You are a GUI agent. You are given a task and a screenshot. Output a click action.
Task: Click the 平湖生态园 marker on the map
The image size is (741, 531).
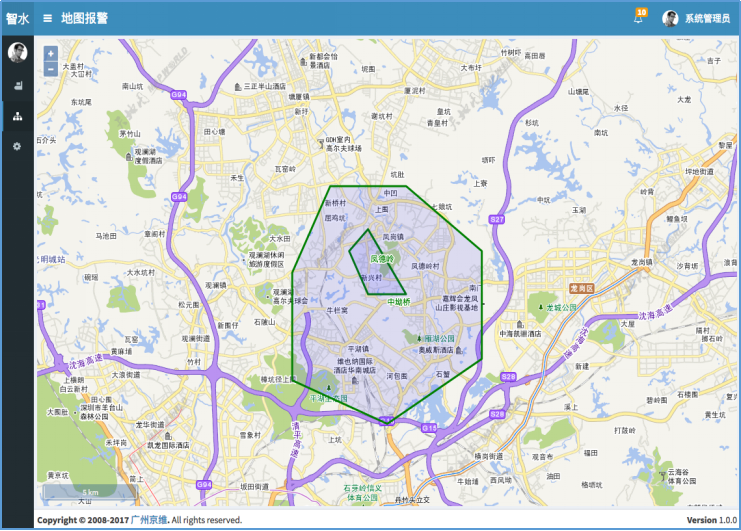[328, 397]
